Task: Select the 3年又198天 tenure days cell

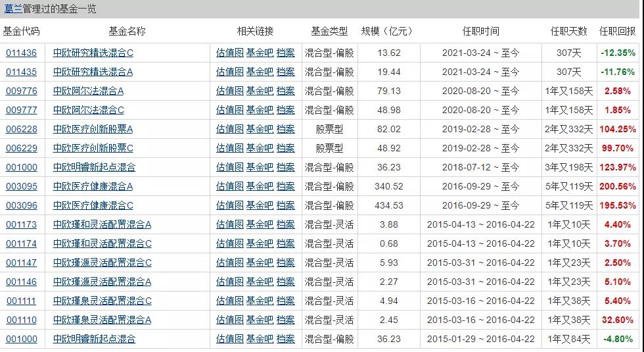Action: (569, 167)
